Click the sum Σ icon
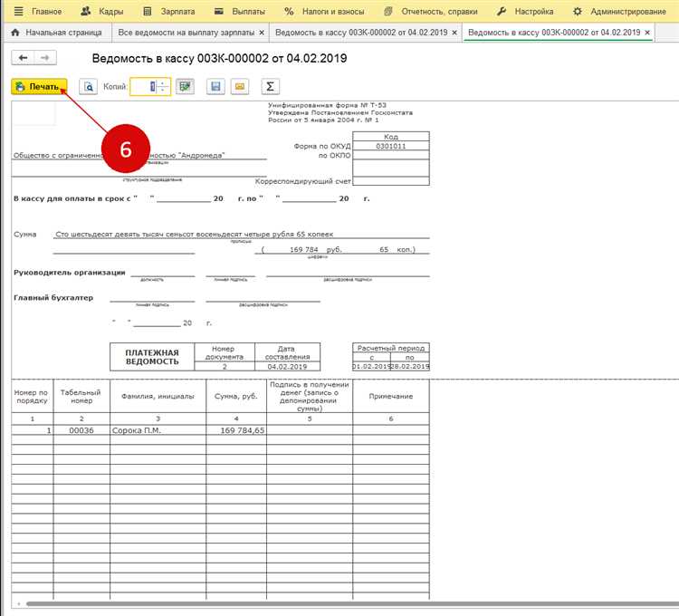The width and height of the screenshot is (679, 616). pyautogui.click(x=270, y=87)
